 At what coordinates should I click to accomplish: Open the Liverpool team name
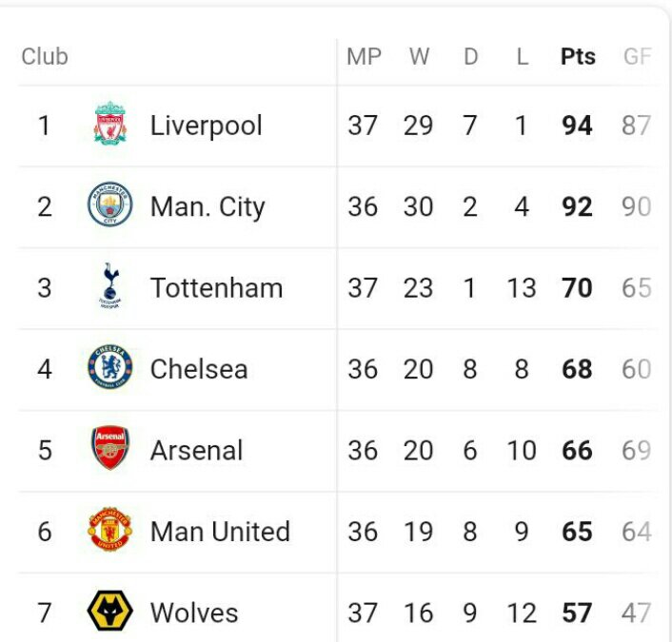206,126
